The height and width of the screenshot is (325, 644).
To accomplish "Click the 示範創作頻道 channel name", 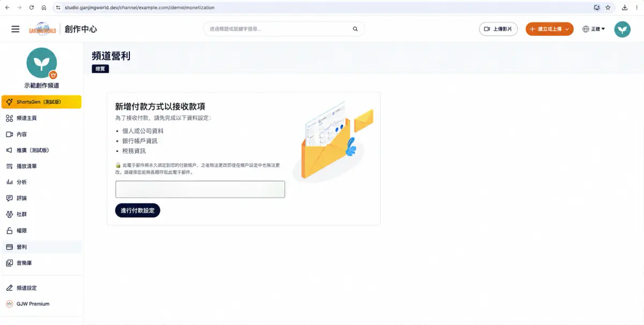I will [41, 86].
